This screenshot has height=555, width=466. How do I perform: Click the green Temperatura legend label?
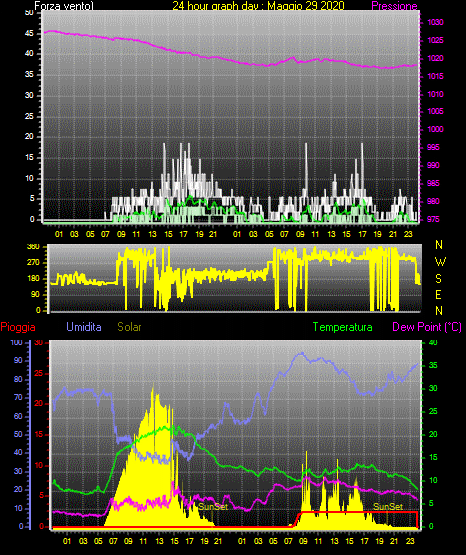tap(343, 327)
